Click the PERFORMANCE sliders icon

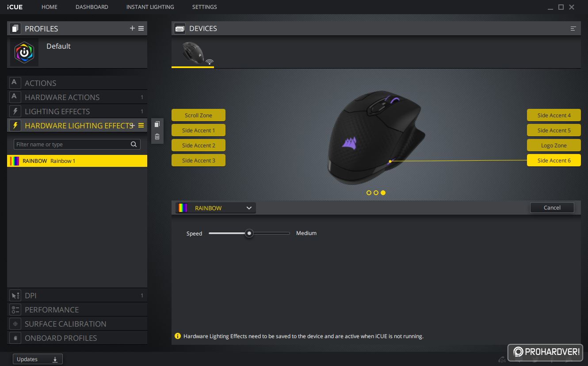click(x=15, y=310)
